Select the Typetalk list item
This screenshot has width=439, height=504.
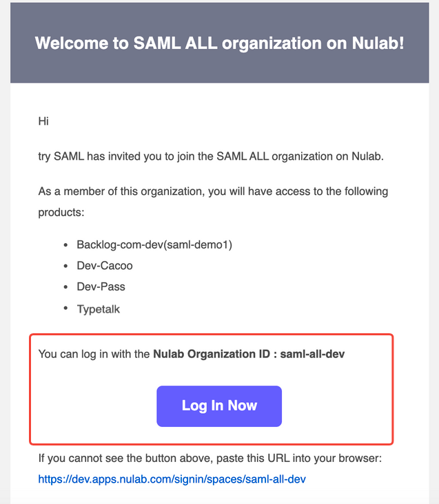pos(98,309)
